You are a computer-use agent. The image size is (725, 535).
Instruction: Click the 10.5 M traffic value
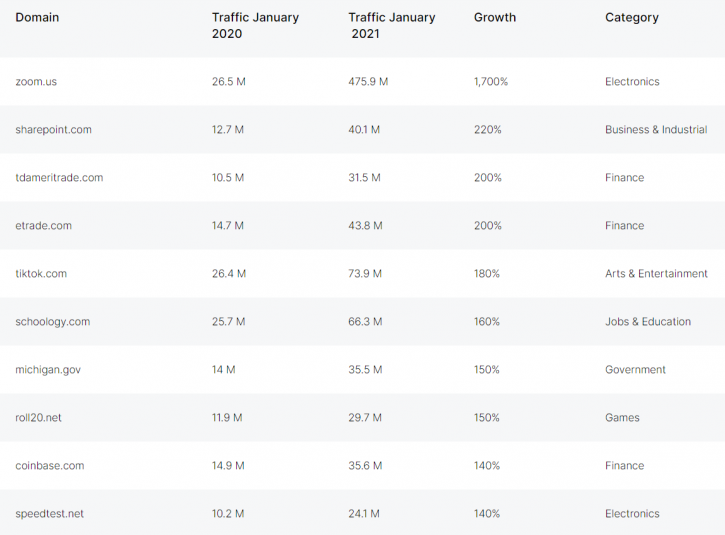[x=228, y=178]
